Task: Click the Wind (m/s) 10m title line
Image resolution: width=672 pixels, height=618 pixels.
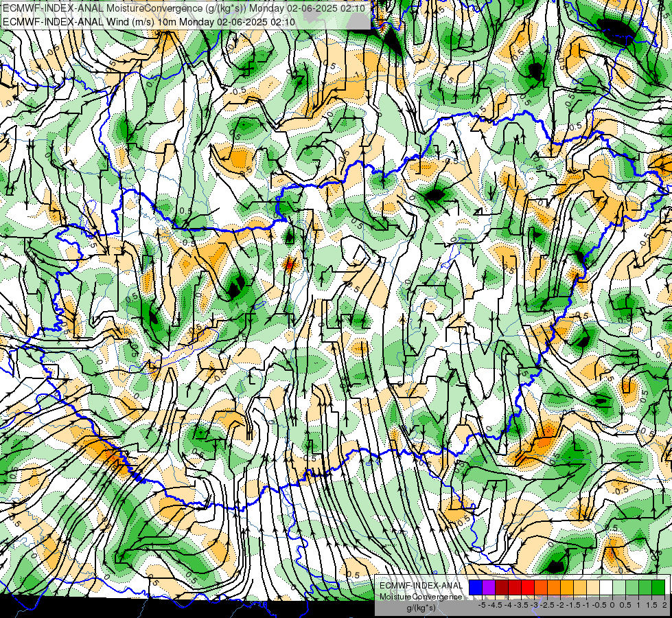Action: tap(149, 21)
